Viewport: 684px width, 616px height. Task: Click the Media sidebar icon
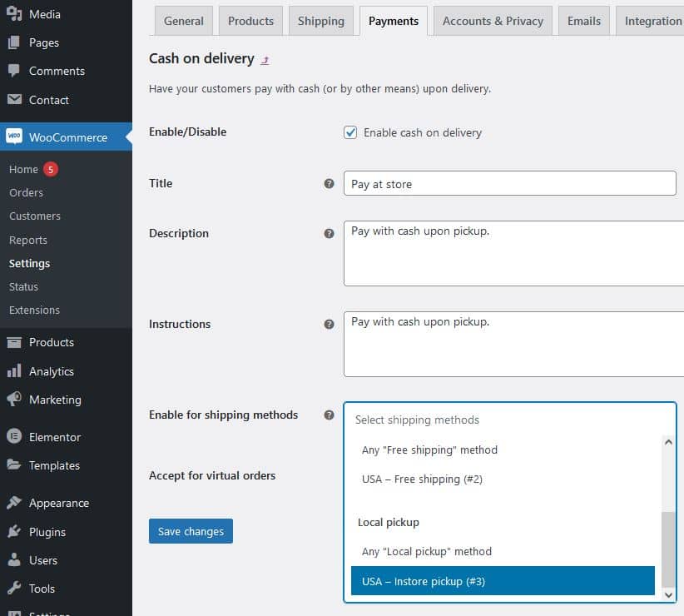coord(14,14)
